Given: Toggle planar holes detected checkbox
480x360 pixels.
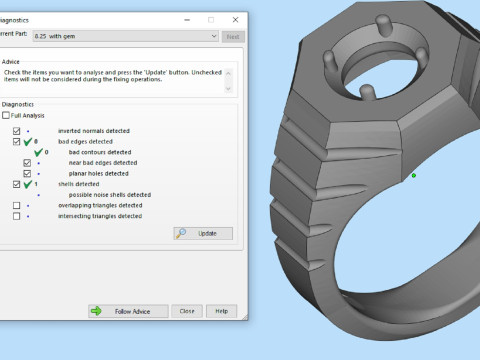Looking at the screenshot, I should coord(27,174).
